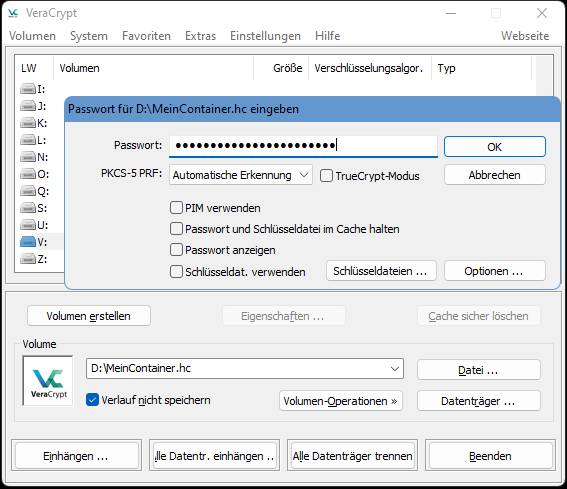Click the VeraCrypt title bar app icon
Viewport: 567px width, 489px height.
click(x=13, y=13)
